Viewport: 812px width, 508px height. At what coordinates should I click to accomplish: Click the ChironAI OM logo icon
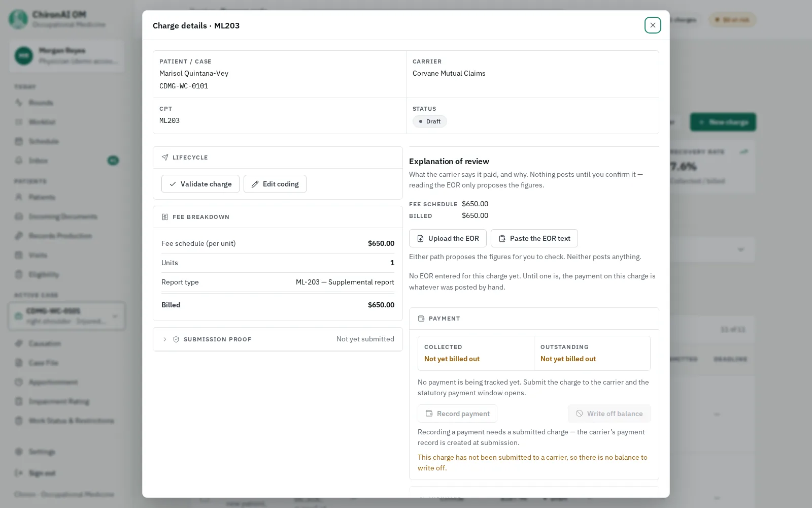18,19
